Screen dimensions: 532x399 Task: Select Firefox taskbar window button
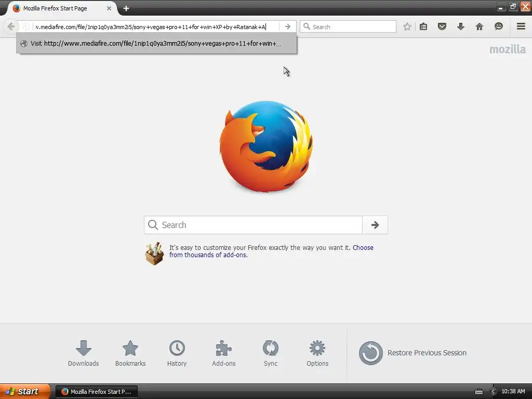pos(97,392)
